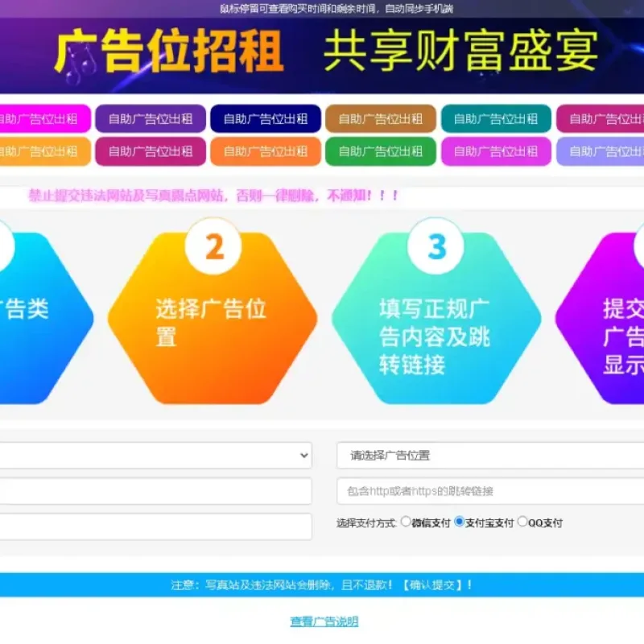Open the 请选择广告位置 selector
The image size is (644, 644).
[x=490, y=456]
